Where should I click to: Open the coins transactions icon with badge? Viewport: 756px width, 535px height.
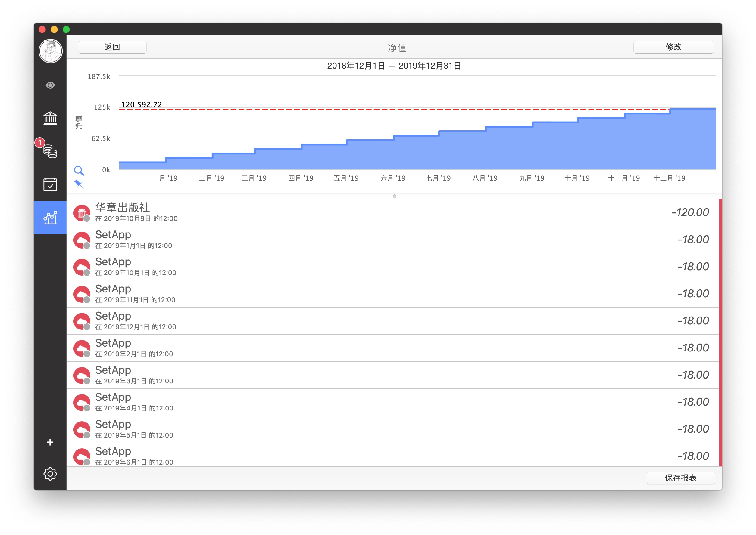click(50, 151)
